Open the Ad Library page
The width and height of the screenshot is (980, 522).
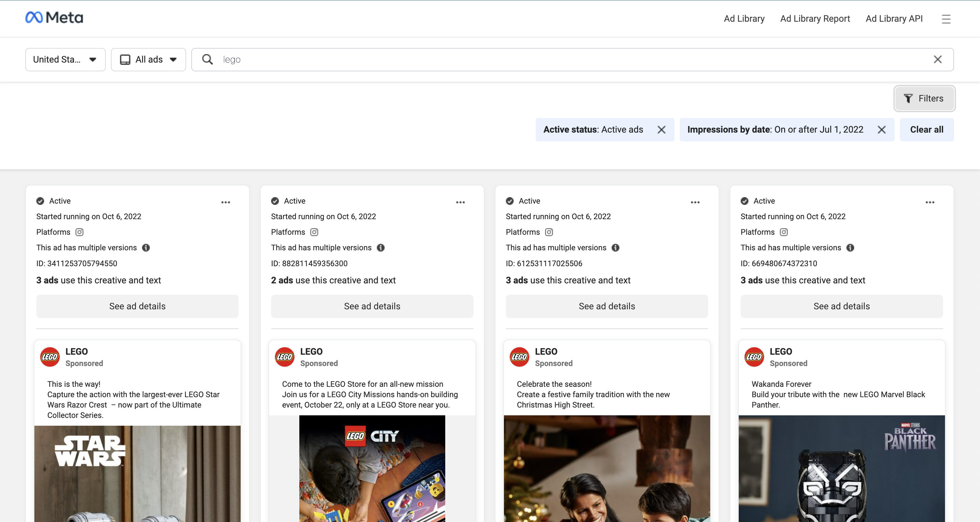pyautogui.click(x=744, y=19)
